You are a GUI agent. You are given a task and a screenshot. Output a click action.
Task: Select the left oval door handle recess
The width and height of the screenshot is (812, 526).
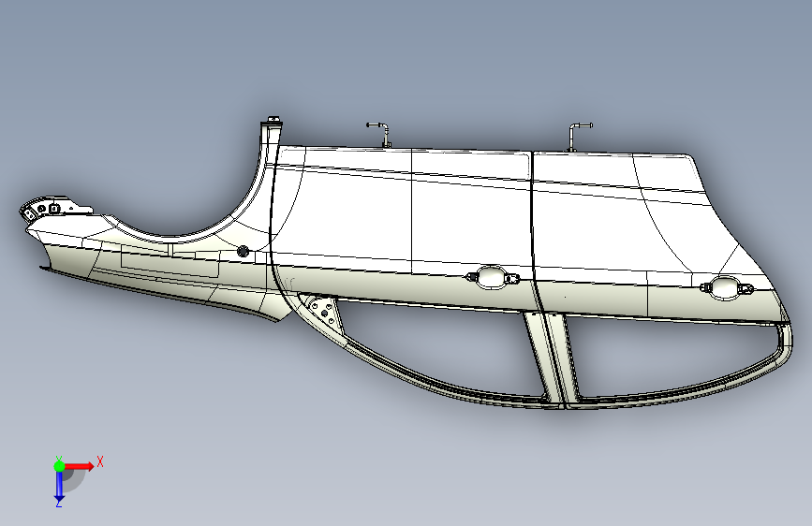(x=493, y=277)
